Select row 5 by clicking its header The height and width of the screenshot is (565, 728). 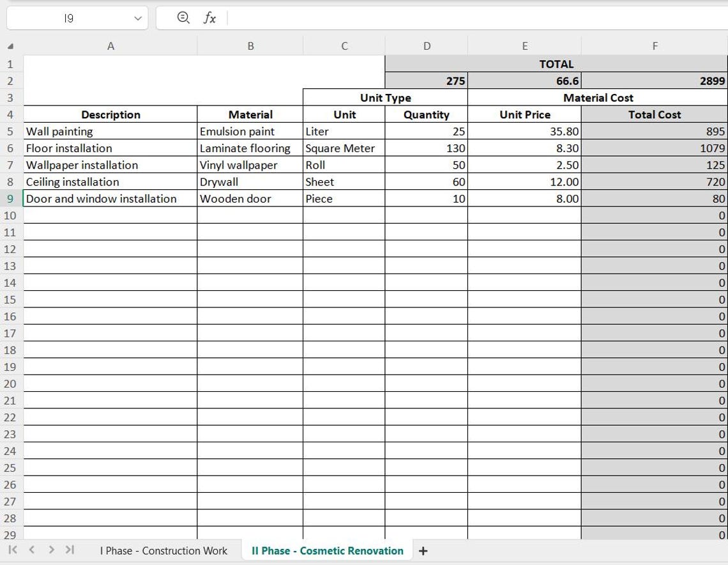pyautogui.click(x=9, y=131)
